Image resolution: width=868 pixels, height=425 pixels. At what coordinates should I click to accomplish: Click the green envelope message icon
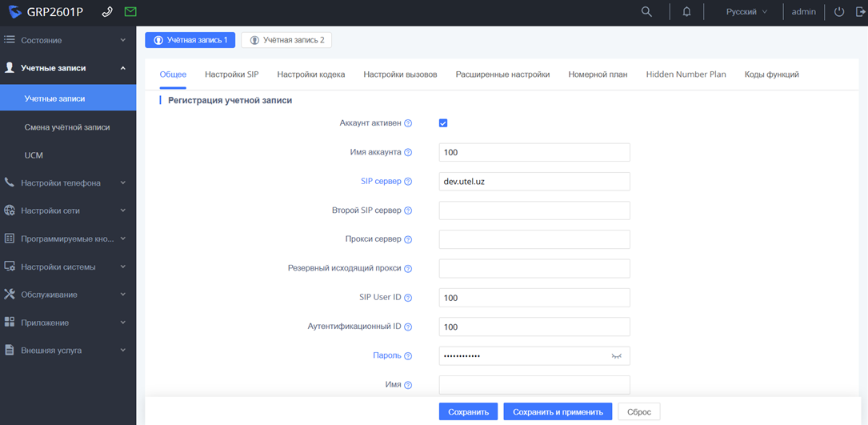[x=130, y=12]
